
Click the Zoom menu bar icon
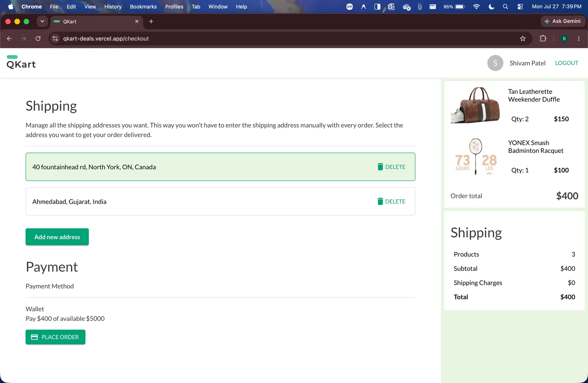coord(349,7)
